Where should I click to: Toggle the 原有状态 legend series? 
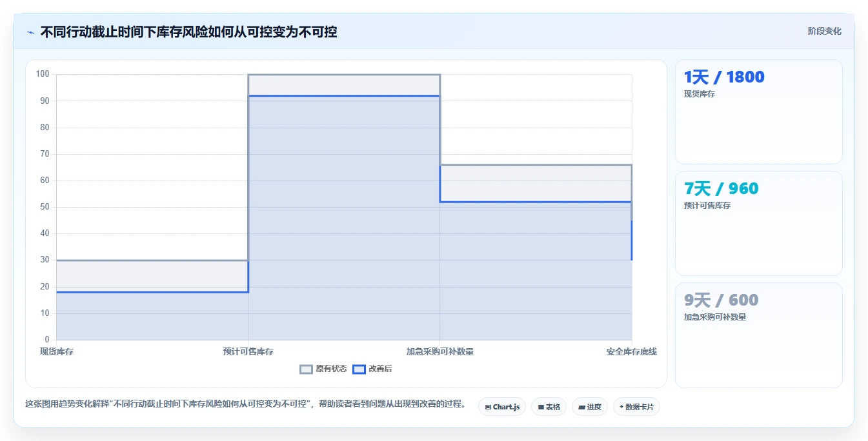point(323,369)
